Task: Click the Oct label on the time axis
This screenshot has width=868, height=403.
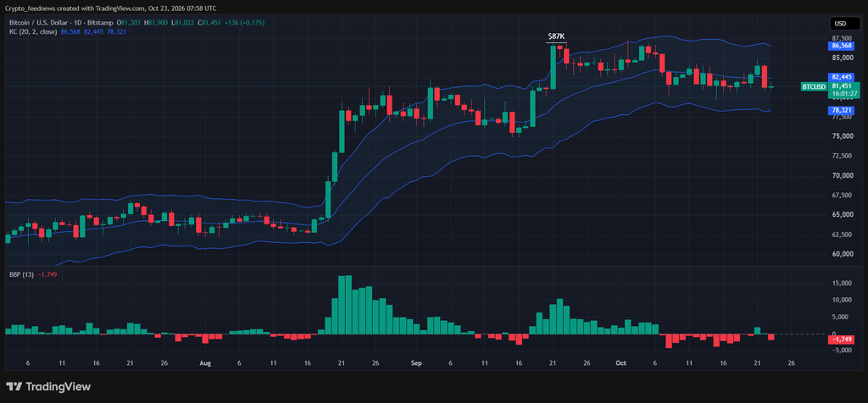Action: point(621,363)
